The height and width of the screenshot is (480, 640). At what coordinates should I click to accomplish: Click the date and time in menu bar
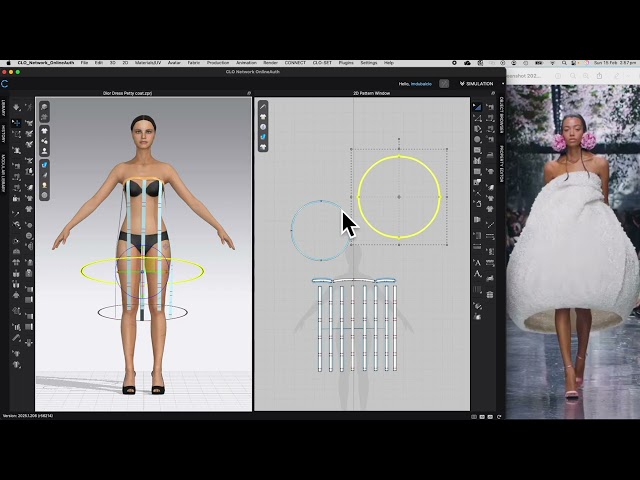(x=615, y=63)
